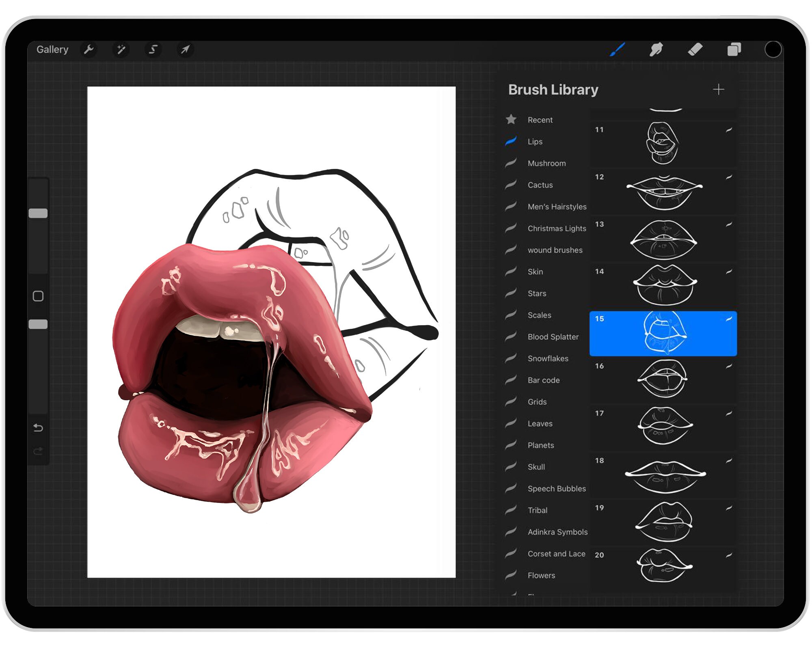Select the Eraser tool
Image resolution: width=812 pixels, height=645 pixels.
[x=695, y=50]
